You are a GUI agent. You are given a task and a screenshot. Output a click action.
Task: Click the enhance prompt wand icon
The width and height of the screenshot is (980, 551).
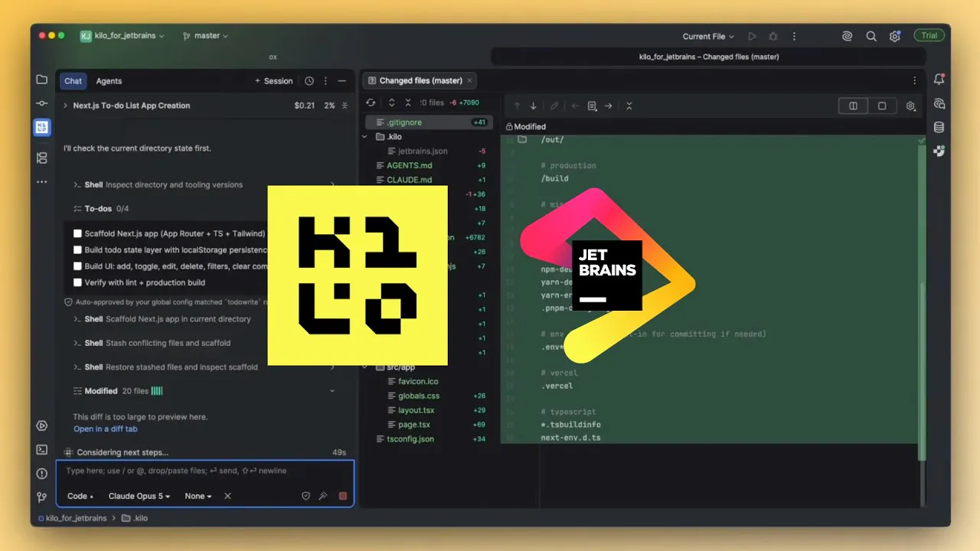coord(323,496)
